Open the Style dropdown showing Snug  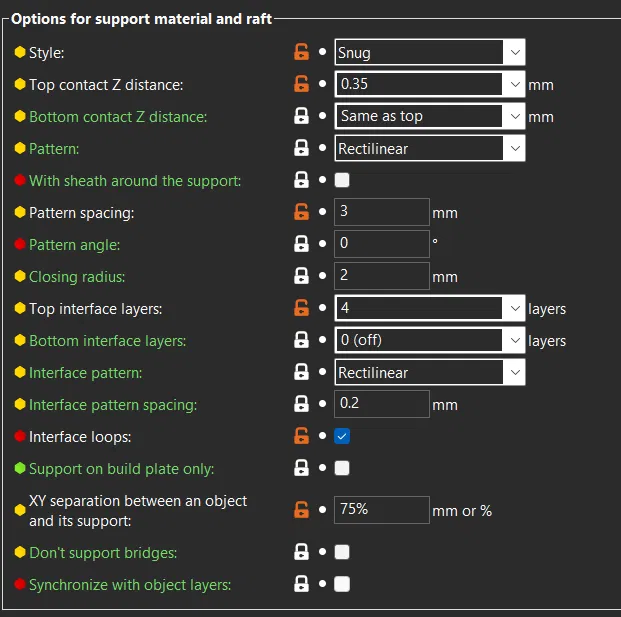coord(514,53)
